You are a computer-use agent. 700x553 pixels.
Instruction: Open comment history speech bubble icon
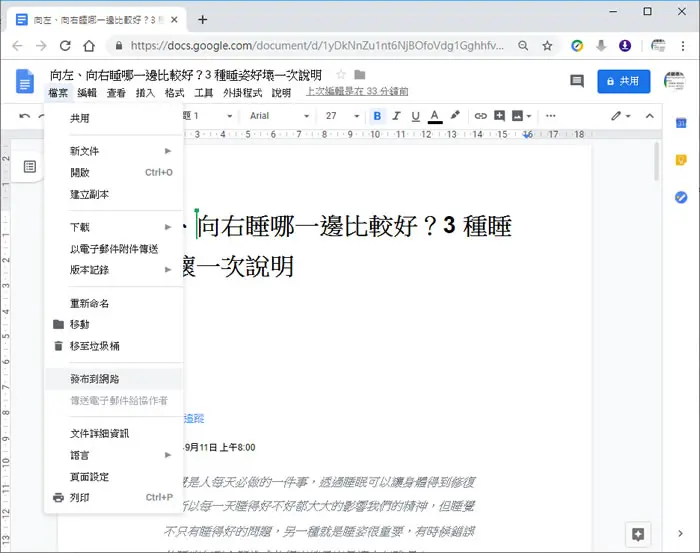click(x=577, y=81)
